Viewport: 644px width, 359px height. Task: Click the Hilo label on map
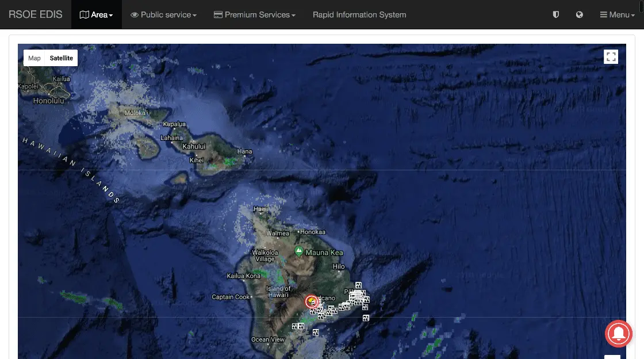pyautogui.click(x=339, y=266)
